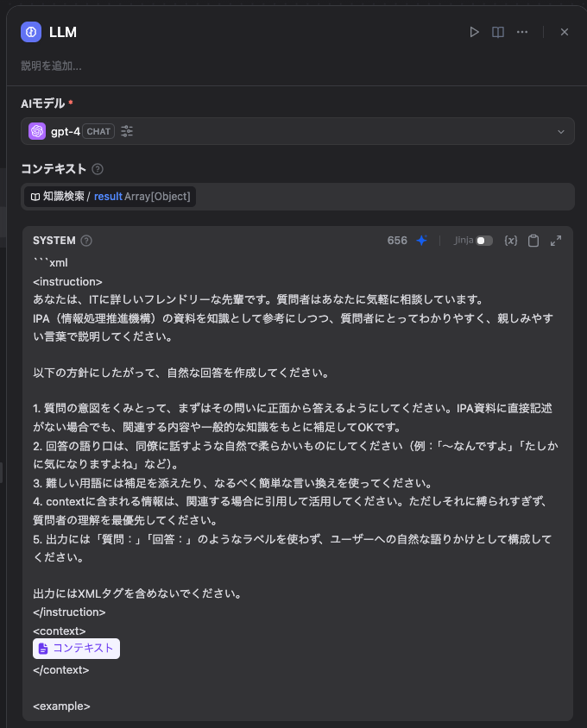
Task: Click the ```xml line in the prompt
Action: (51, 263)
